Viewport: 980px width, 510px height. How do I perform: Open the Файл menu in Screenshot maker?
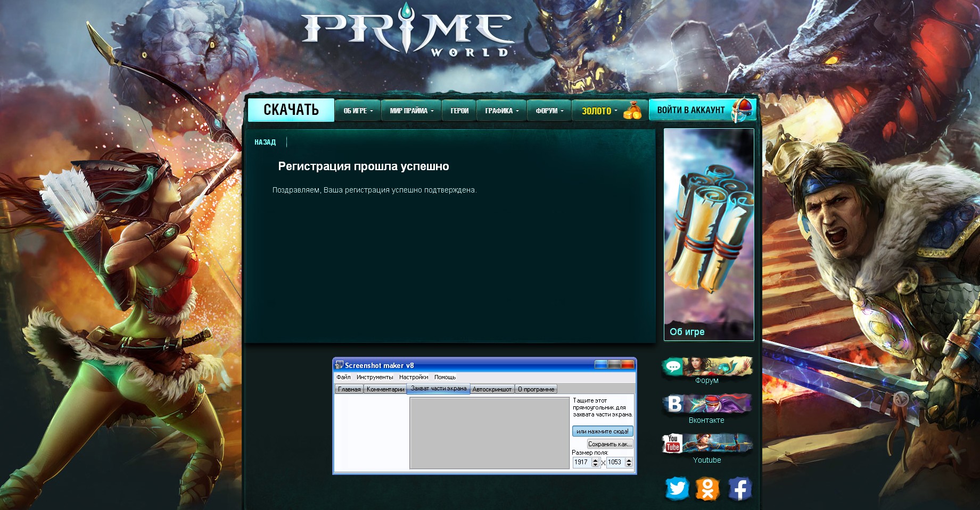[x=343, y=377]
